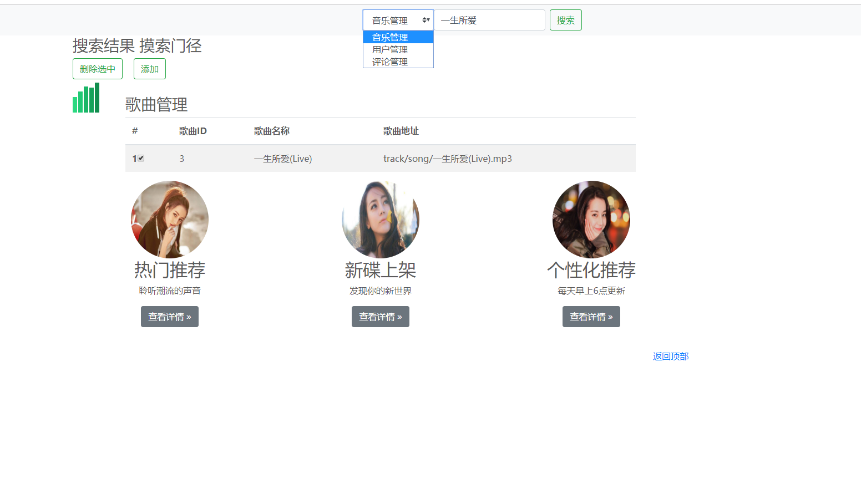
Task: Click the 添加 button
Action: click(x=149, y=68)
